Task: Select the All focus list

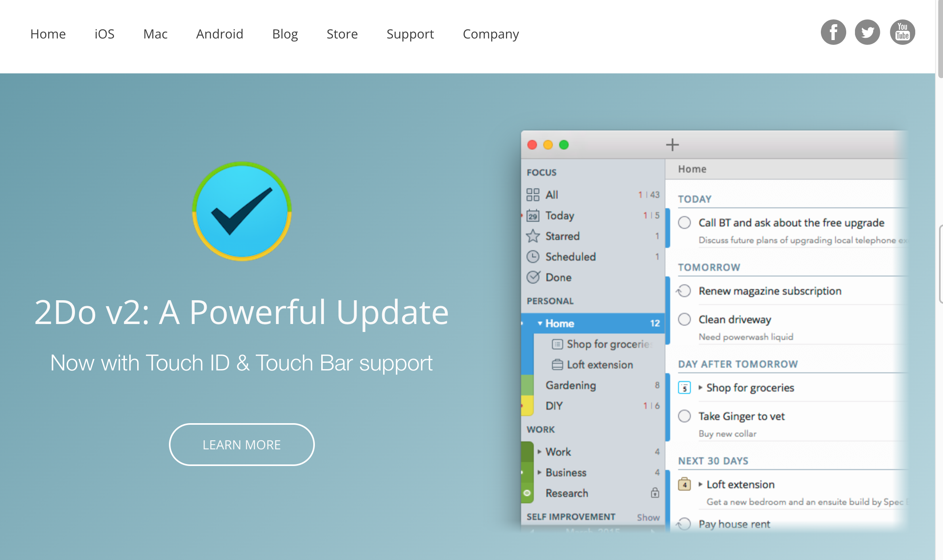Action: [593, 195]
